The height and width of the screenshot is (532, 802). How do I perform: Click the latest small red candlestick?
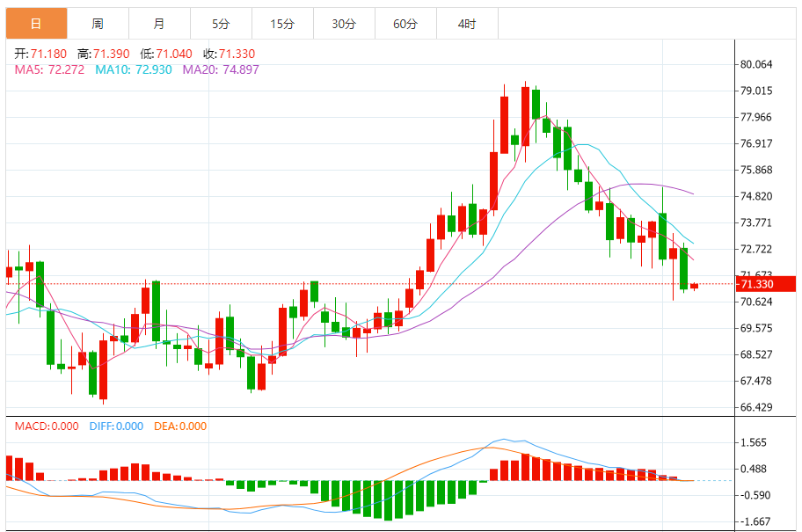point(694,286)
